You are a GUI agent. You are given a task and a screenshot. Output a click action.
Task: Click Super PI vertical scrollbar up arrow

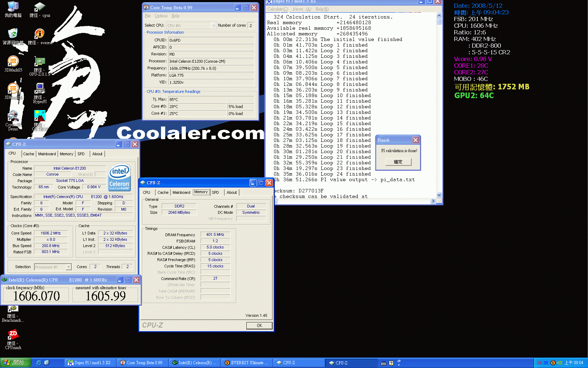[x=439, y=15]
